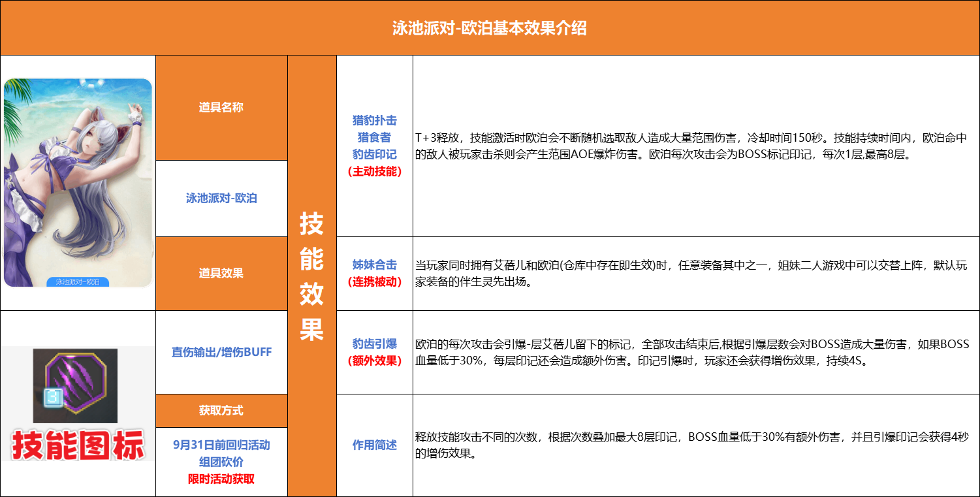Click the small blue caption on the card
This screenshot has height=497, width=980.
tap(78, 281)
